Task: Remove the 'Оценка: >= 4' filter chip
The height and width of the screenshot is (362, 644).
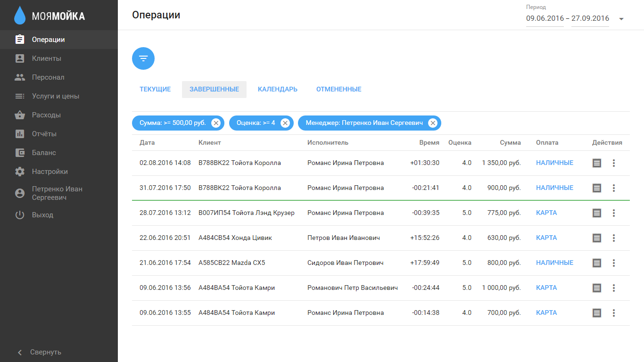Action: pos(285,123)
